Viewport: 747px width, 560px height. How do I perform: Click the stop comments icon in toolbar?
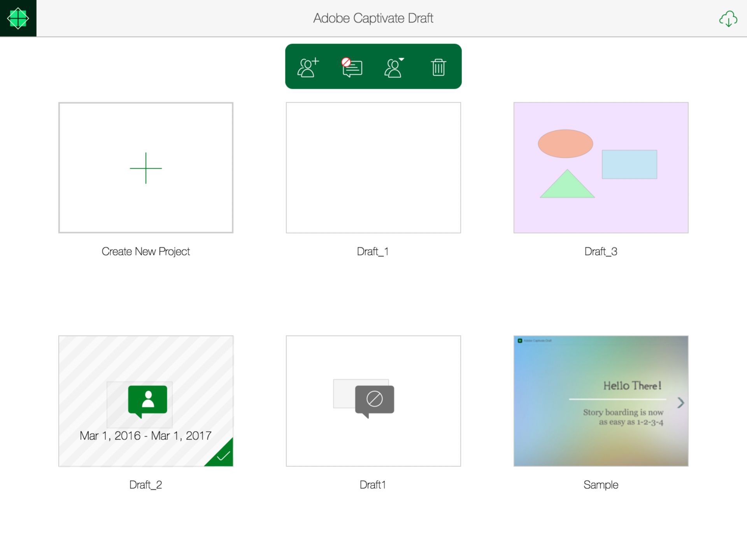click(x=352, y=67)
